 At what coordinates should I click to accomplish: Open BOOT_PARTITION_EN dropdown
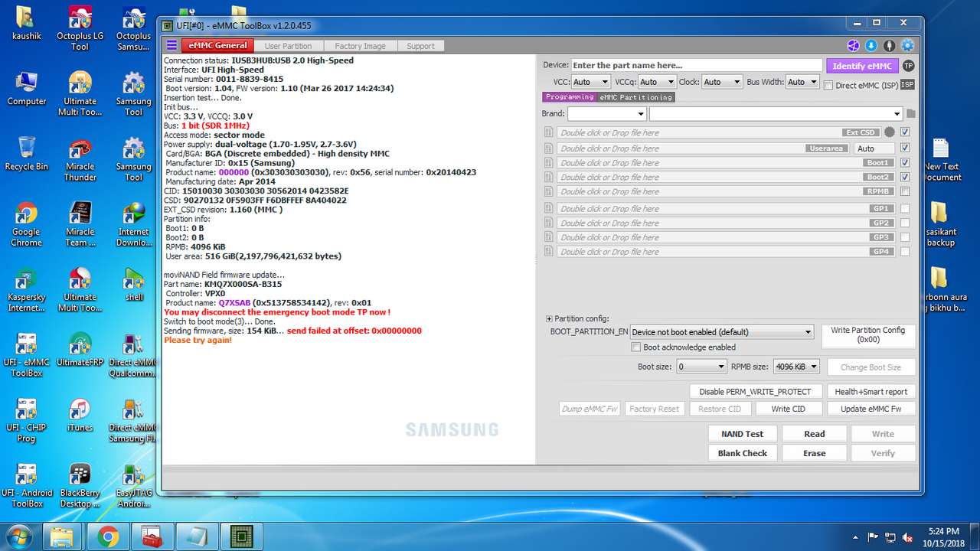[x=722, y=332]
